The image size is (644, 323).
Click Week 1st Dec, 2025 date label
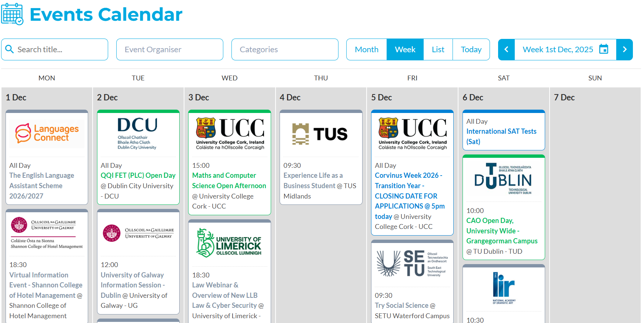(x=558, y=49)
